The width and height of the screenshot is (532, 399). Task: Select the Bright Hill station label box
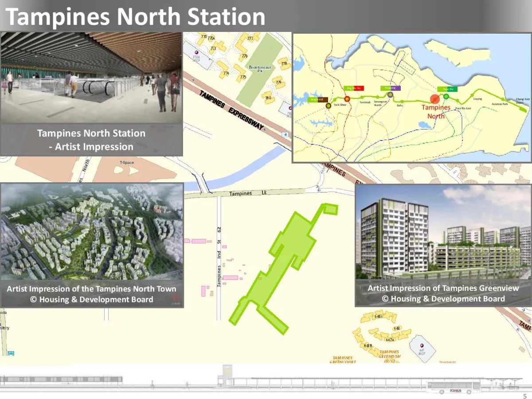pyautogui.click(x=318, y=100)
